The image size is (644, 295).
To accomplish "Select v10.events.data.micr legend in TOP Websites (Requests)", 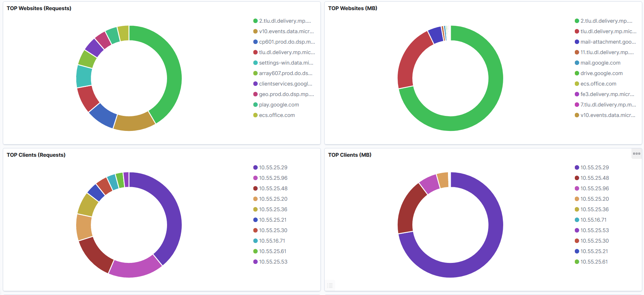I will (x=284, y=31).
